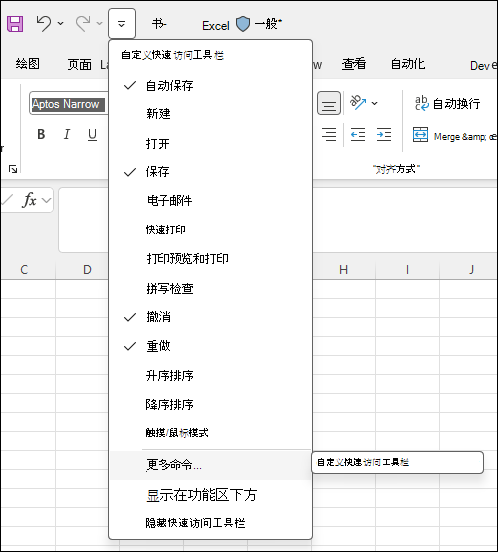Expand the Orientation dropdown arrow
The width and height of the screenshot is (498, 552).
click(x=374, y=103)
